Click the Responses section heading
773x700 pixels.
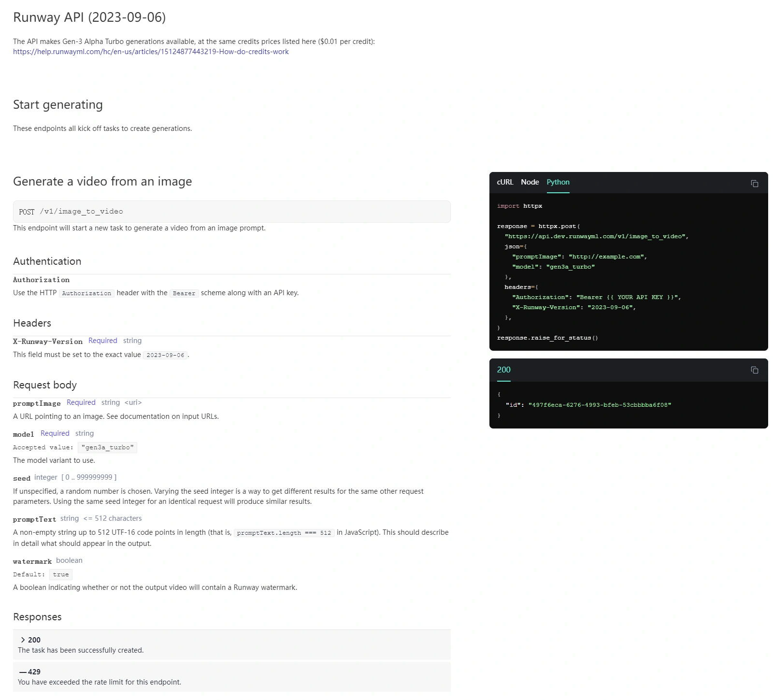37,617
